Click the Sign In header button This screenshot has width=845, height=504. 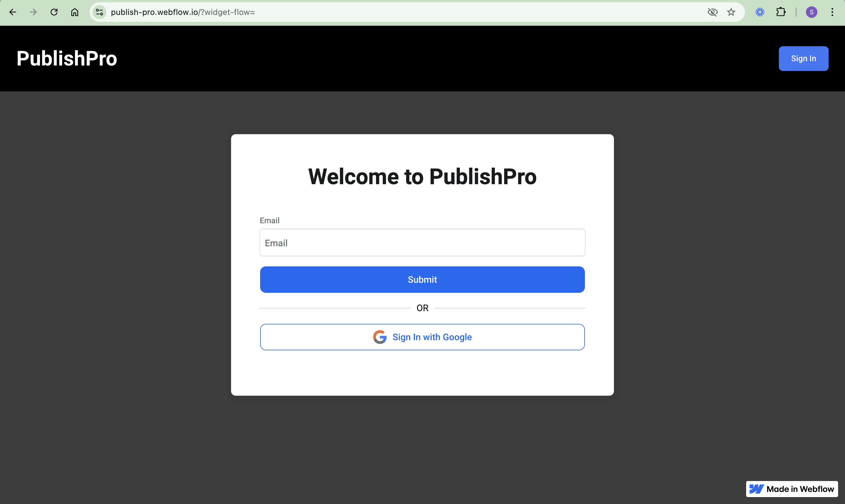(x=803, y=58)
